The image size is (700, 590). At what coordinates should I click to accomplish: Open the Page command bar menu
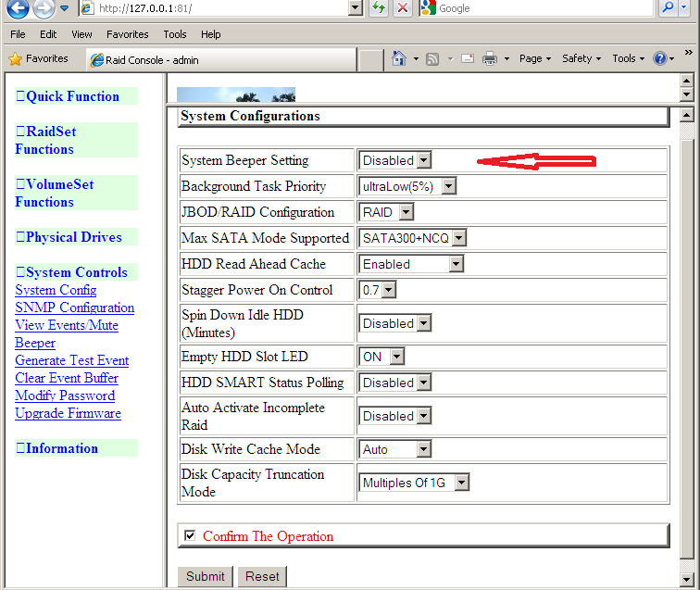tap(535, 58)
